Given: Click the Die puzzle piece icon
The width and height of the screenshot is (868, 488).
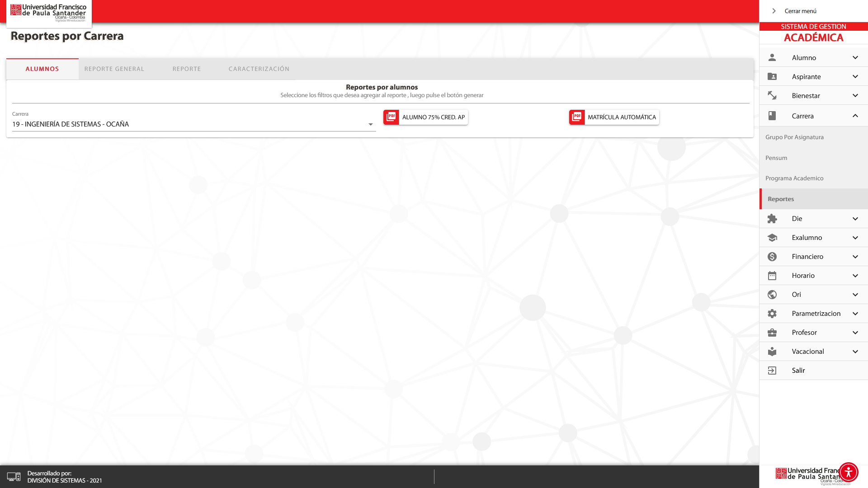Looking at the screenshot, I should click(772, 219).
